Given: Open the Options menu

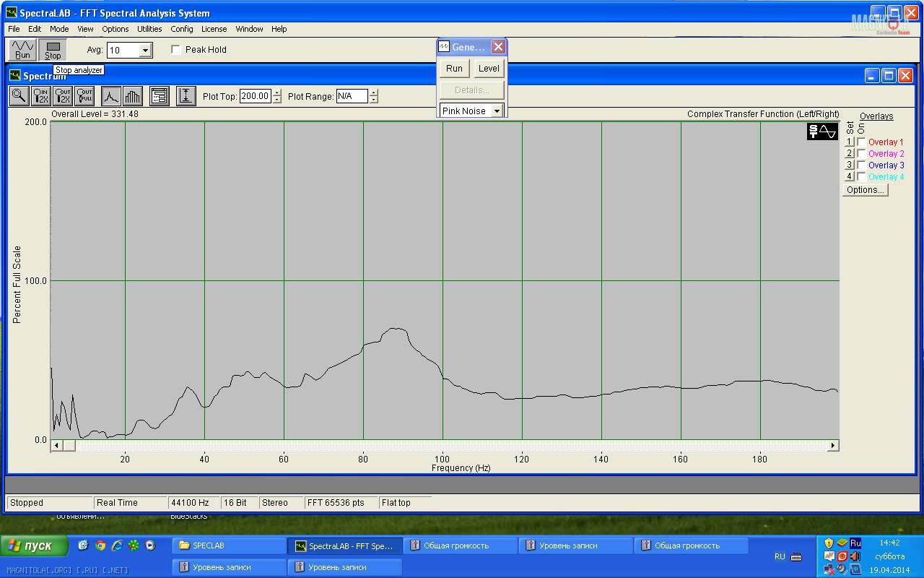Looking at the screenshot, I should [x=115, y=29].
